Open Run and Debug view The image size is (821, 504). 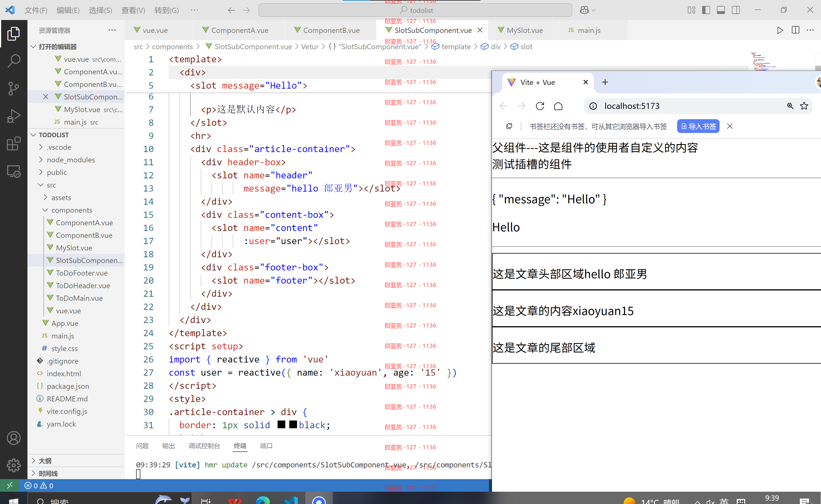[14, 116]
